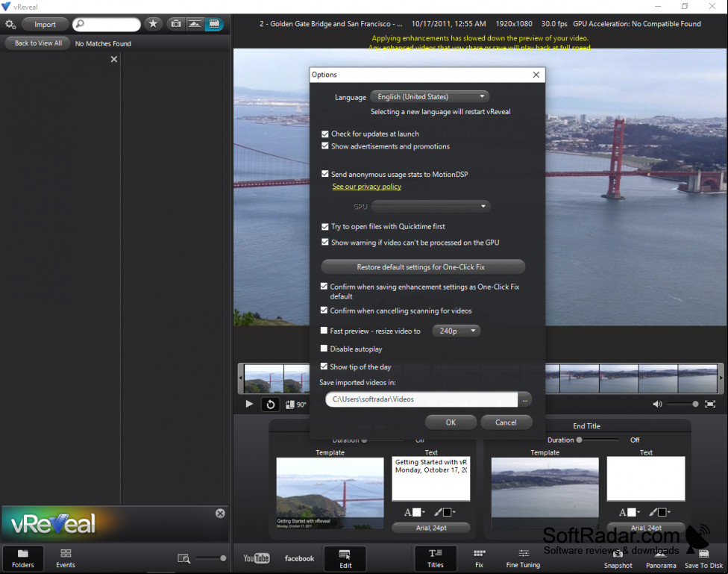Show panoramas with the mountain filter icon
This screenshot has height=574, width=728.
195,24
